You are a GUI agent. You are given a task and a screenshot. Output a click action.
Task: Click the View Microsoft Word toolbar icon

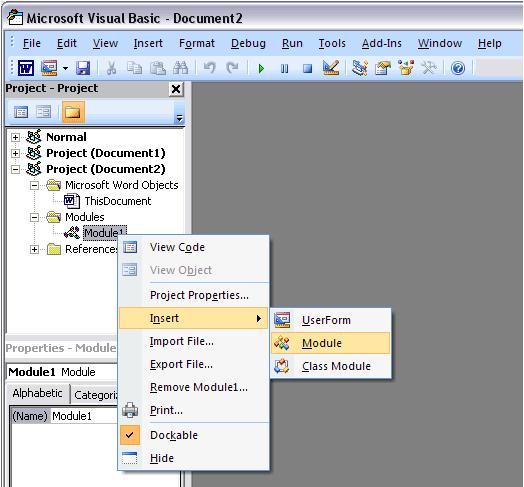click(26, 68)
